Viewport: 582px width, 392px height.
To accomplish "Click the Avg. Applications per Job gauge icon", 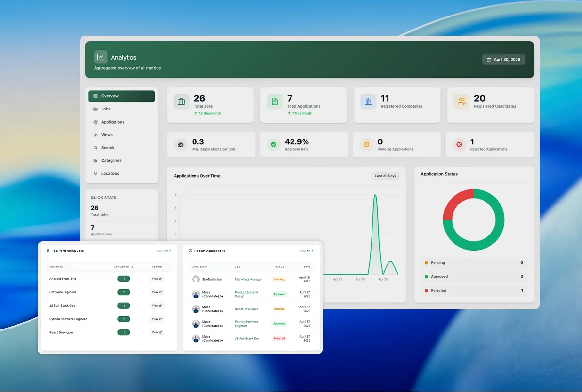I will [x=181, y=144].
